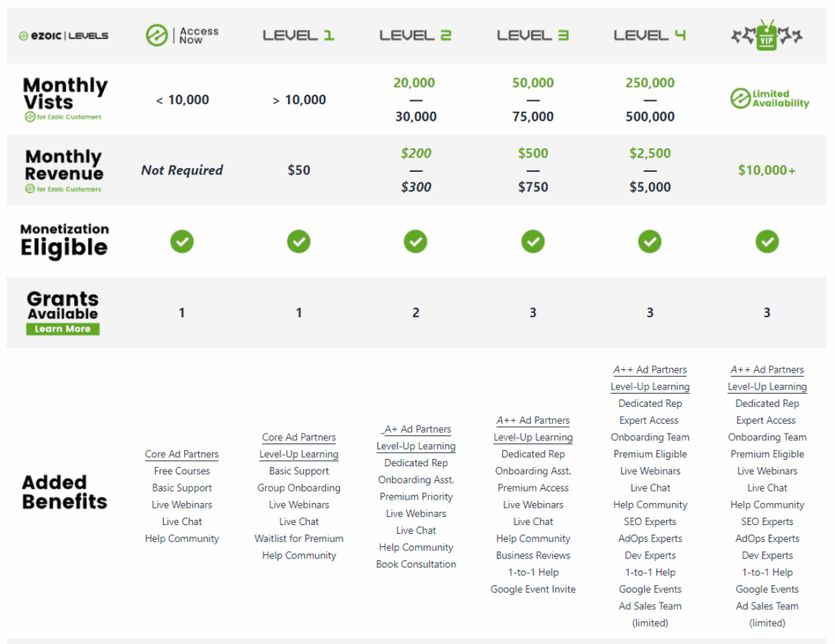Click the '$50' revenue cell
The height and width of the screenshot is (644, 835).
point(298,170)
